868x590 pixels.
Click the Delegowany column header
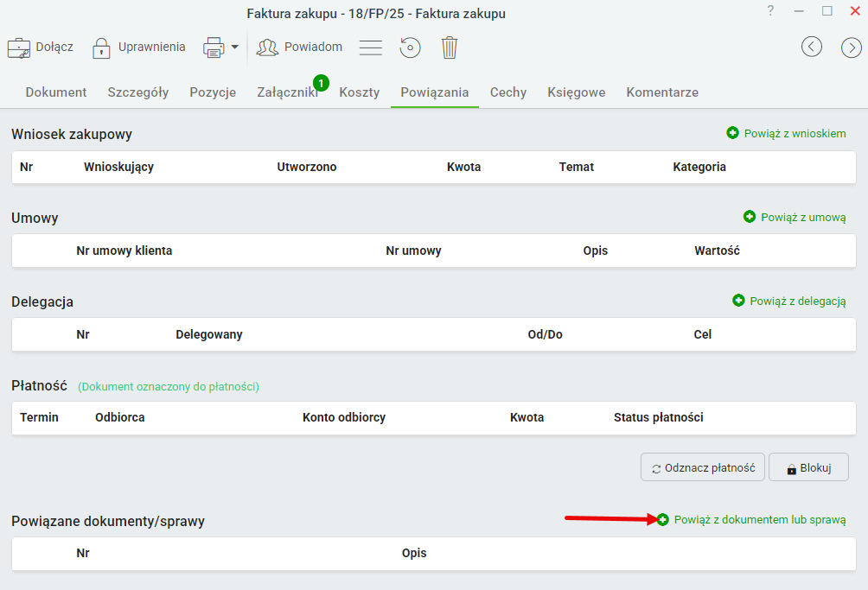point(208,334)
